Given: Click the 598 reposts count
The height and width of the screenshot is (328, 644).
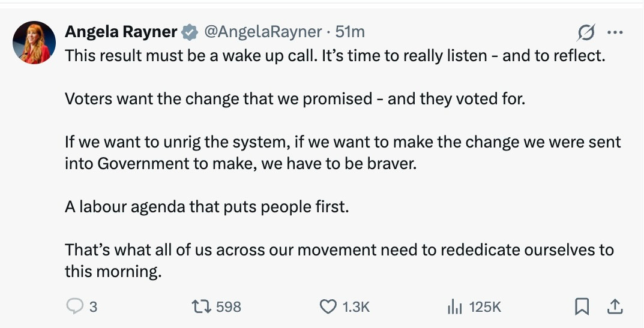Looking at the screenshot, I should click(x=228, y=307).
